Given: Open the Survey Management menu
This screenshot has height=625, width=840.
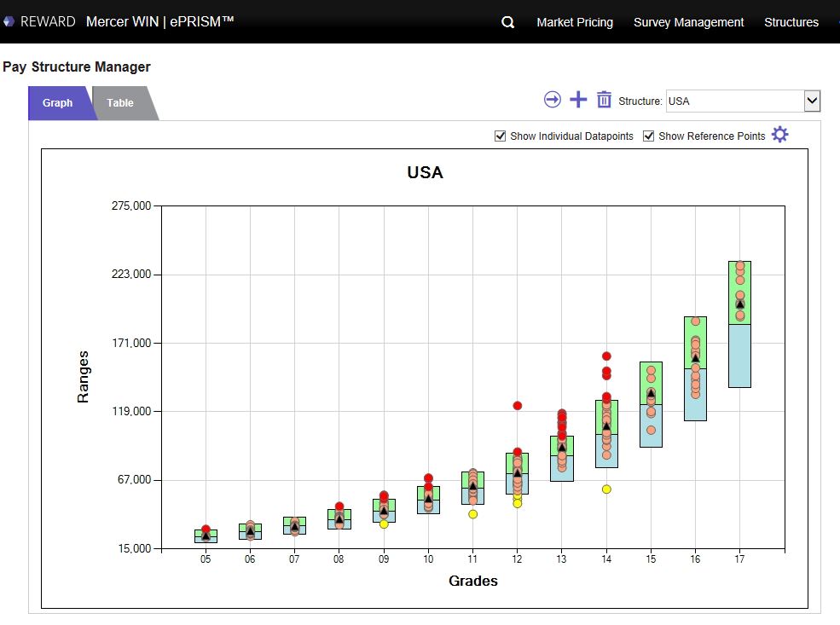Looking at the screenshot, I should tap(688, 22).
